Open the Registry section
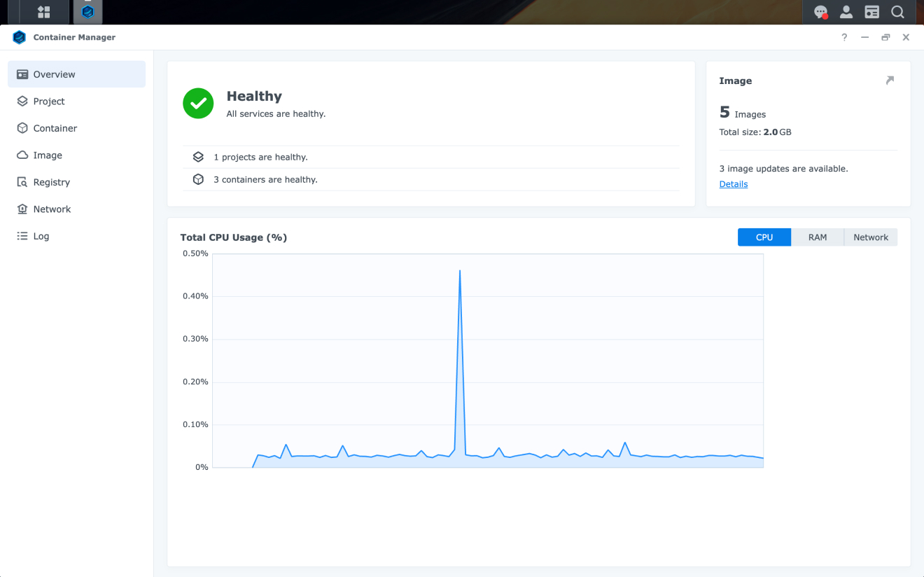Viewport: 924px width, 577px height. [52, 182]
